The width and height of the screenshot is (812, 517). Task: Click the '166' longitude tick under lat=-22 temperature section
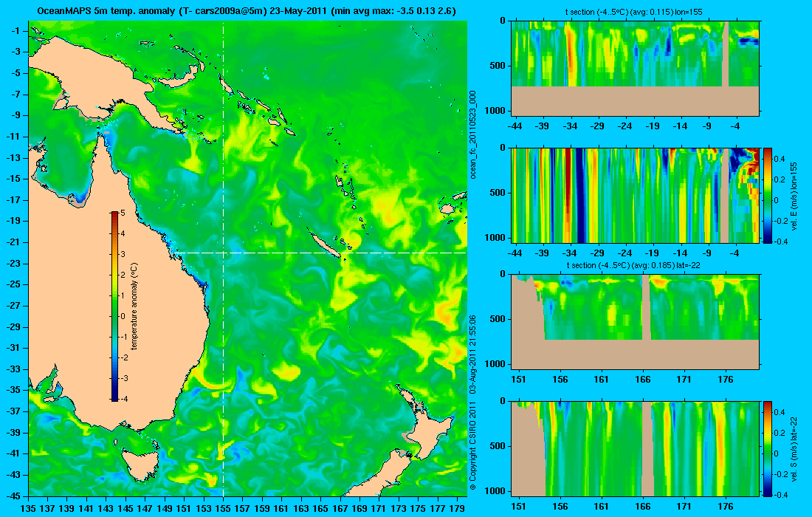[643, 379]
